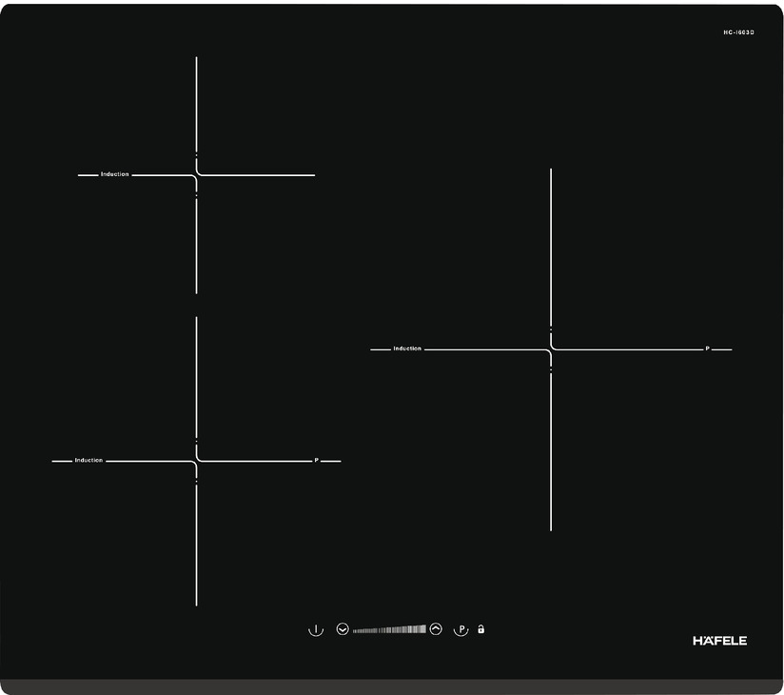Viewport: 784px width, 695px height.
Task: Click the Induction label of the top-left zone
Action: (115, 174)
